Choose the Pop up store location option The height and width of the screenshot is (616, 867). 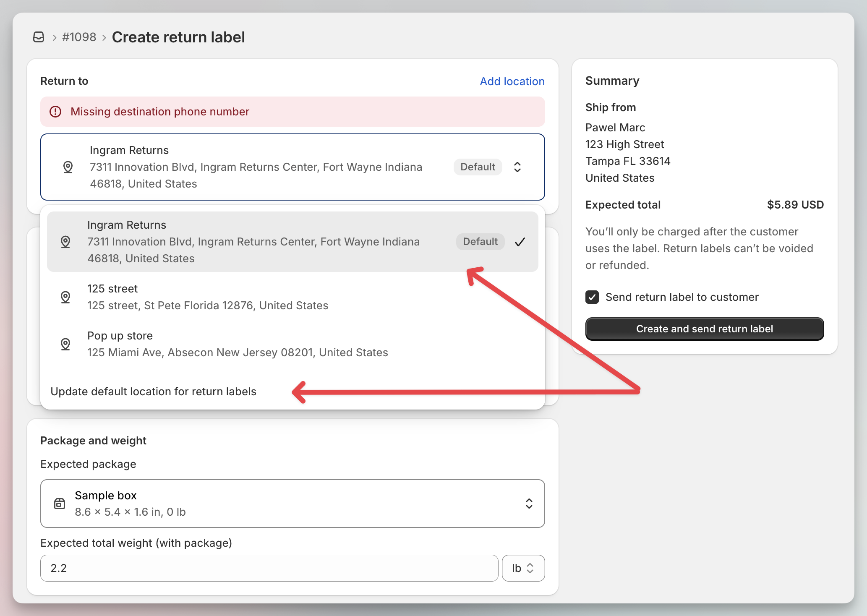pyautogui.click(x=292, y=344)
